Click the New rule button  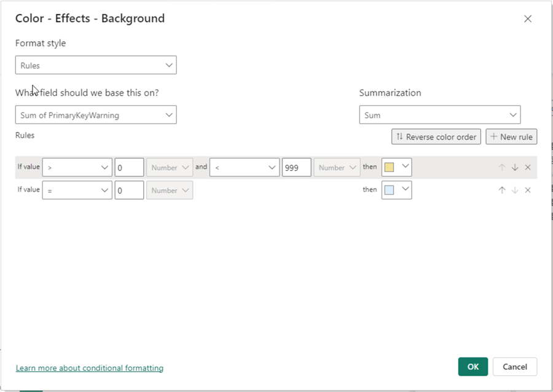point(511,136)
